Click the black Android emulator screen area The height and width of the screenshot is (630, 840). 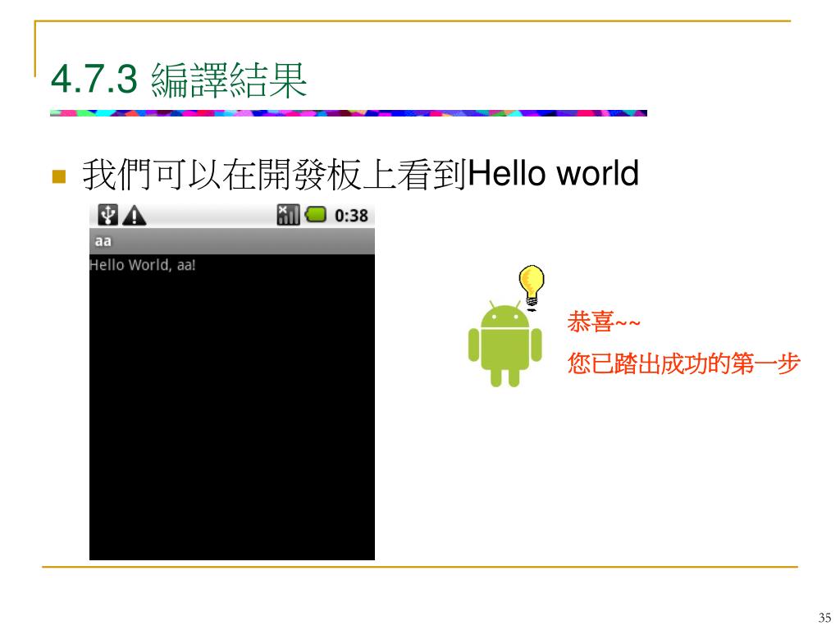(232, 407)
